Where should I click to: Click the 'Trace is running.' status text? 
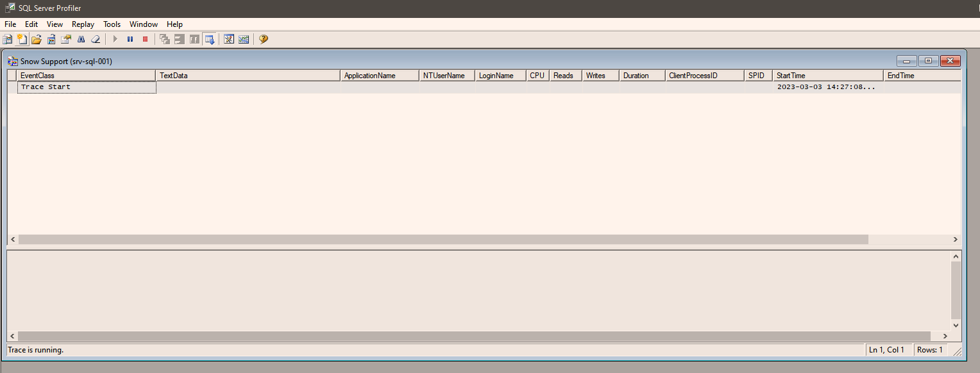35,350
